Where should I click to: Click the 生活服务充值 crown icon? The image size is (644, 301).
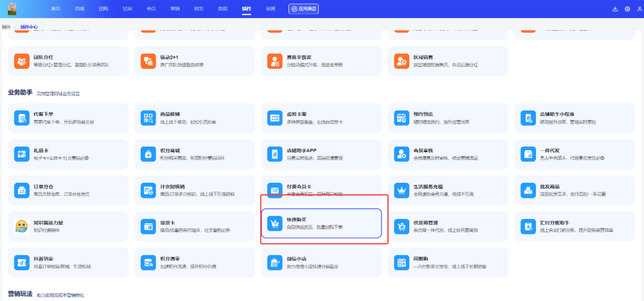coord(401,190)
